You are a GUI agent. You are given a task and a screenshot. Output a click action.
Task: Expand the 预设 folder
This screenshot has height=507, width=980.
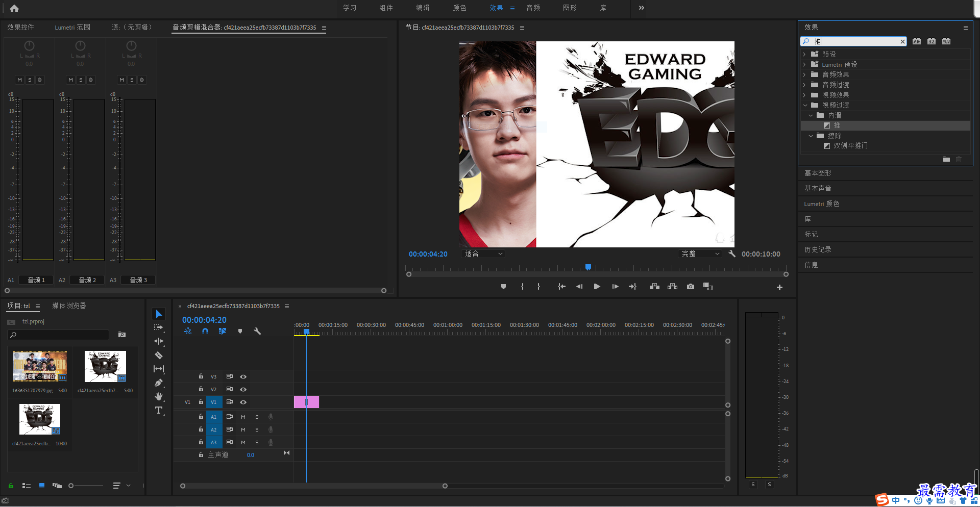(x=804, y=54)
